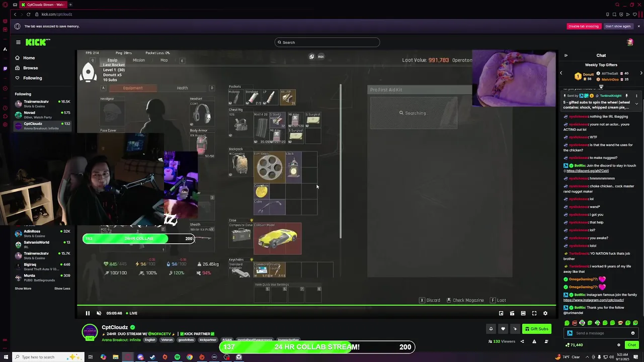Viewport: 644px width, 362px height.
Task: Focus the Kick search box
Action: tap(327, 42)
